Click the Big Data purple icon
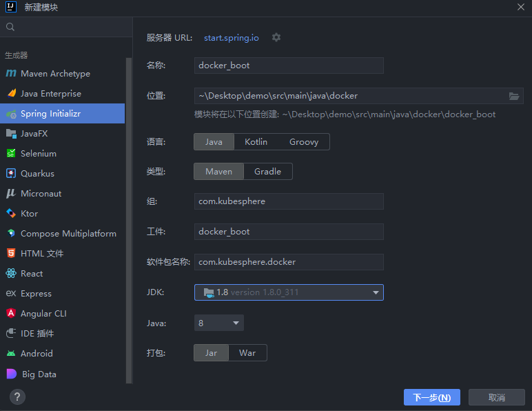This screenshot has width=532, height=411. click(11, 374)
